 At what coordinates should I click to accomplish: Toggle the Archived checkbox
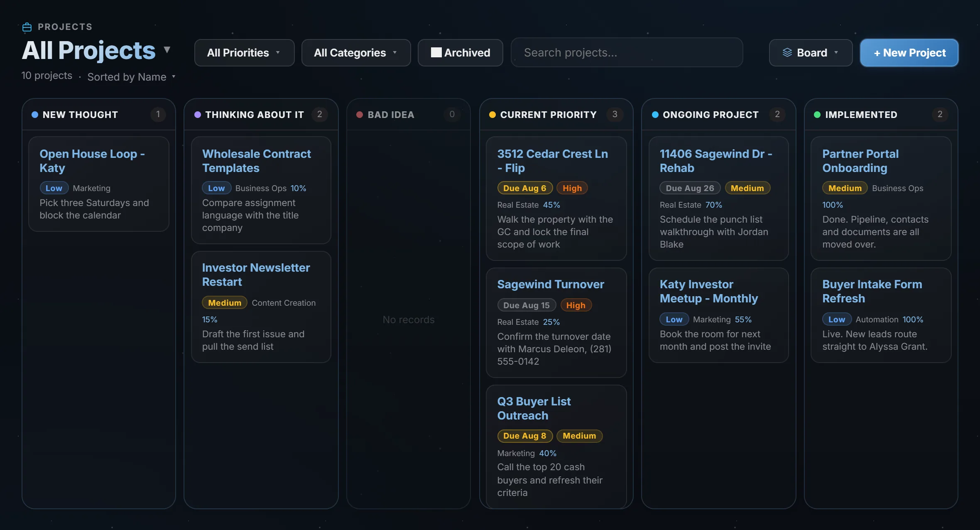pyautogui.click(x=436, y=52)
